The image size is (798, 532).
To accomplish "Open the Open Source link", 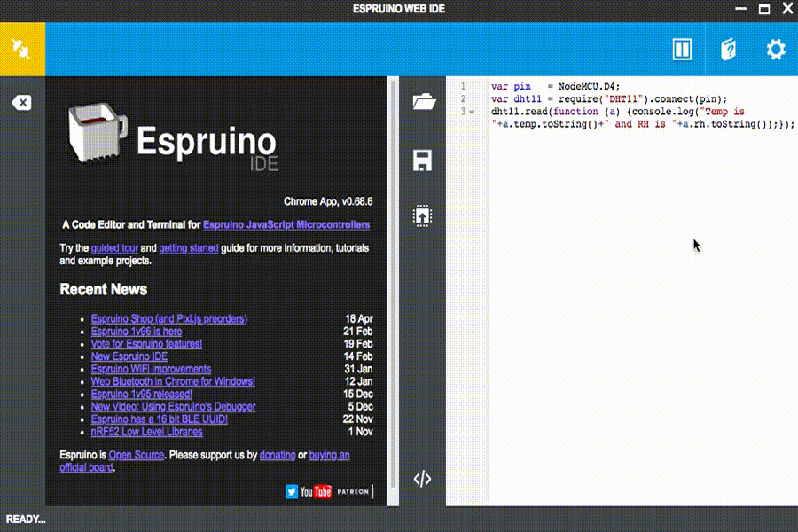I will 137,455.
